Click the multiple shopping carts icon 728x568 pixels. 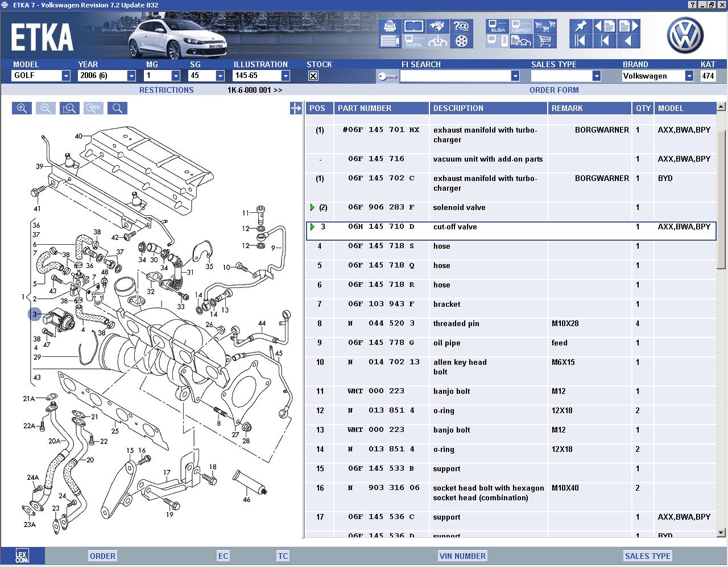point(545,26)
